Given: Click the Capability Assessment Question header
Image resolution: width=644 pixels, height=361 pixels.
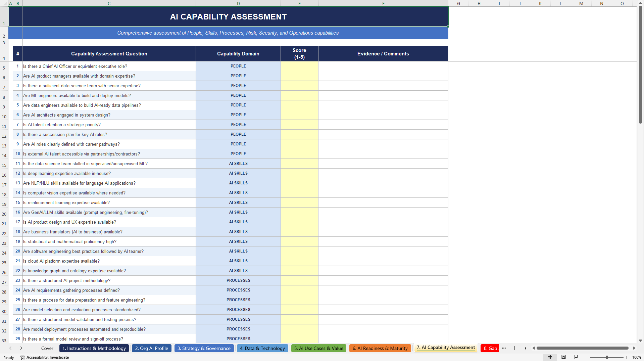Looking at the screenshot, I should pyautogui.click(x=109, y=54).
